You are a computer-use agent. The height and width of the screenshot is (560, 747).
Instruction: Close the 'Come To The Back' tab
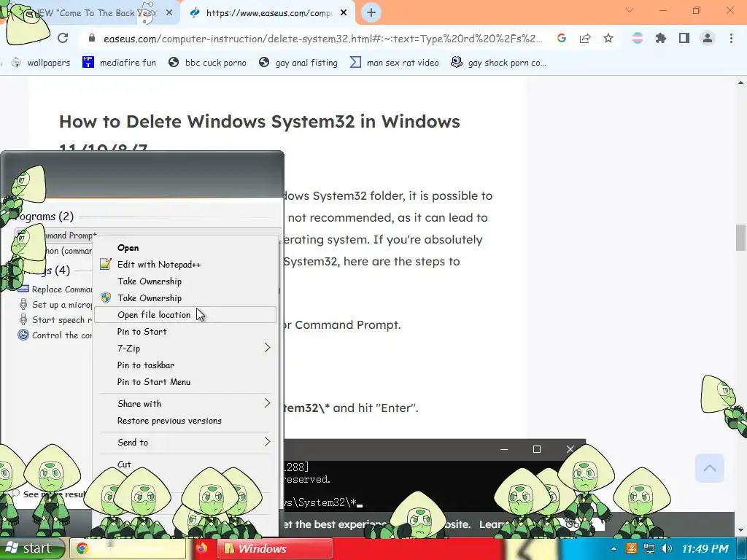pos(169,13)
